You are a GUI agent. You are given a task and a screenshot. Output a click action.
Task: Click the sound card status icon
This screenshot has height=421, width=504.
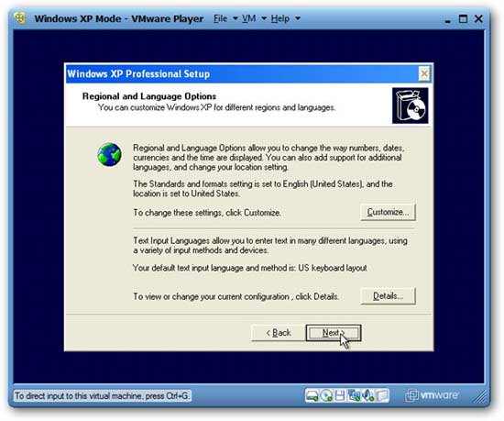pyautogui.click(x=367, y=395)
